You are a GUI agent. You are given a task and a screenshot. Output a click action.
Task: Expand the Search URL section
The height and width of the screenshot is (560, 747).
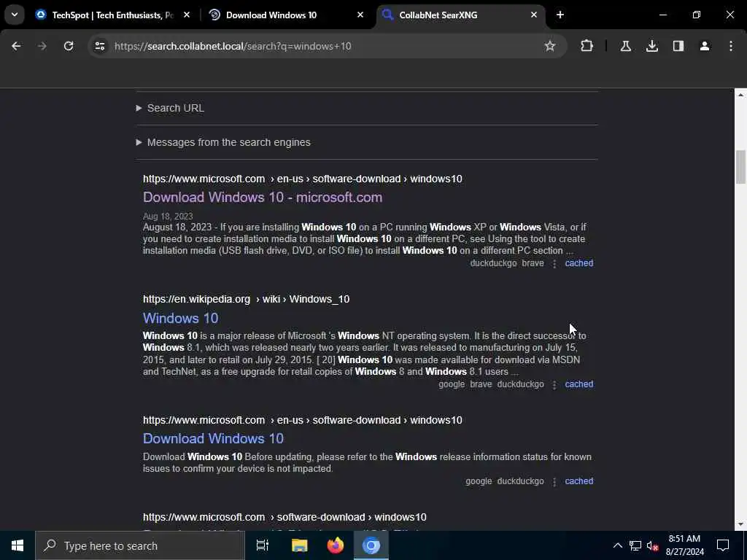(170, 108)
